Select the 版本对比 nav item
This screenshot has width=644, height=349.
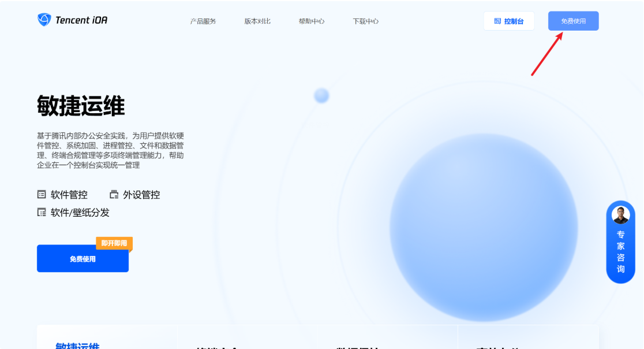coord(256,21)
